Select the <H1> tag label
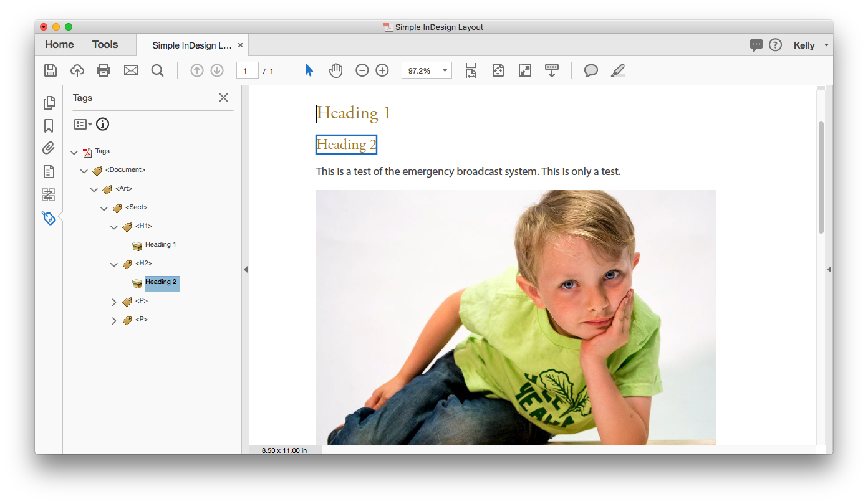The width and height of the screenshot is (868, 504). point(143,226)
